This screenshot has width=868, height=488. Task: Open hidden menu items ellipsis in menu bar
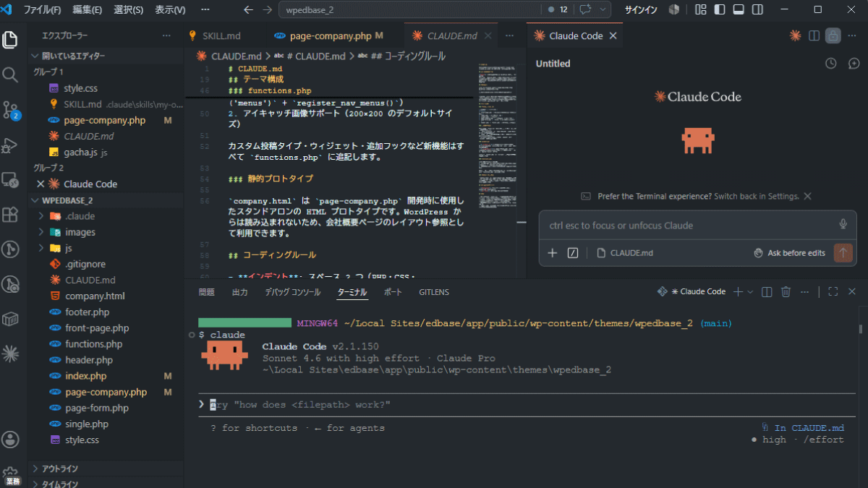click(205, 10)
